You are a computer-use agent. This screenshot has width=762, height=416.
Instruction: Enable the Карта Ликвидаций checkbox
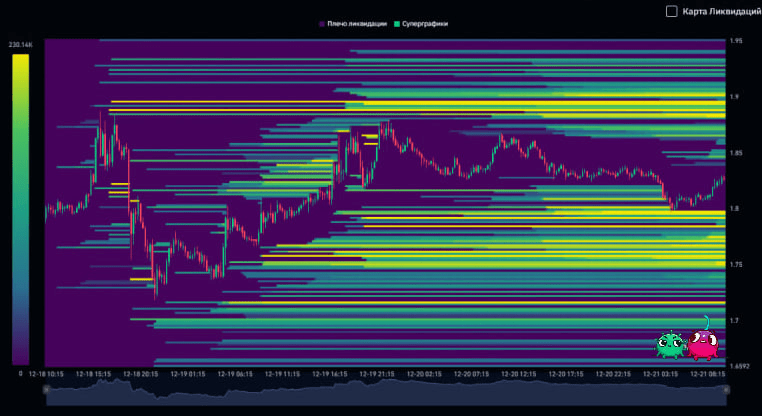pos(671,11)
